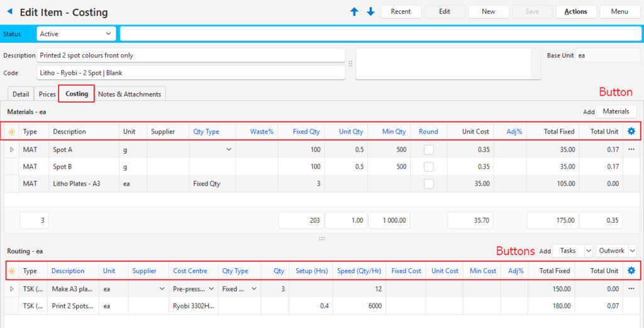The image size is (644, 328).
Task: Switch to the Prices tab
Action: pyautogui.click(x=47, y=94)
